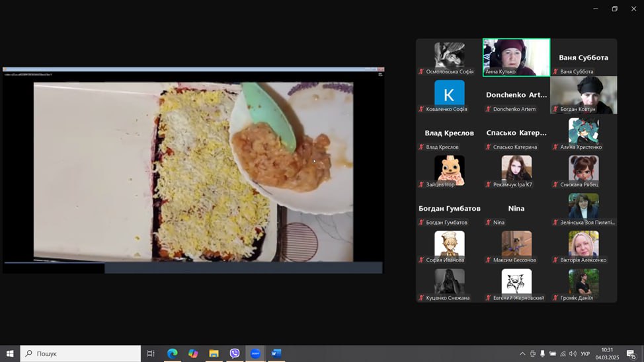This screenshot has width=644, height=362.
Task: Open the Windows Start menu
Action: pyautogui.click(x=10, y=353)
